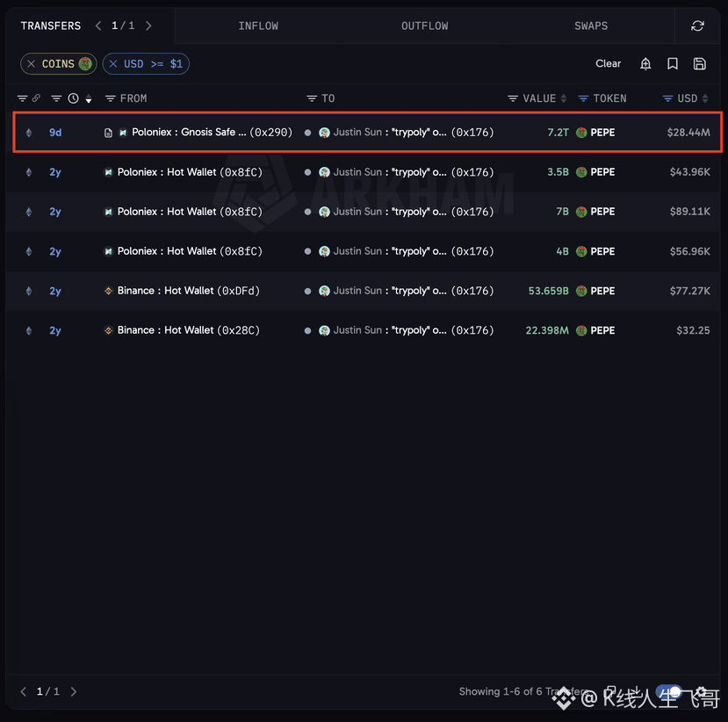Open Poloniex Hot Wallet in 4B row
Viewport: 728px width, 722px height.
[x=190, y=251]
